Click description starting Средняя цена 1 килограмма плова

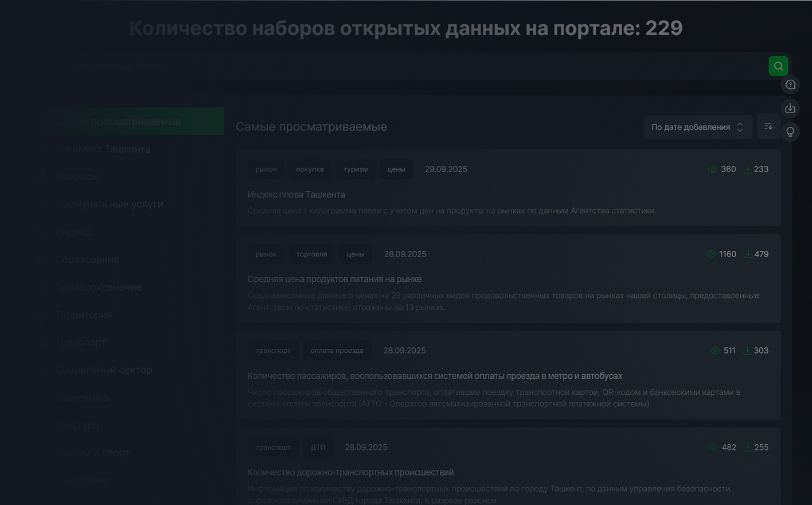[x=452, y=211]
